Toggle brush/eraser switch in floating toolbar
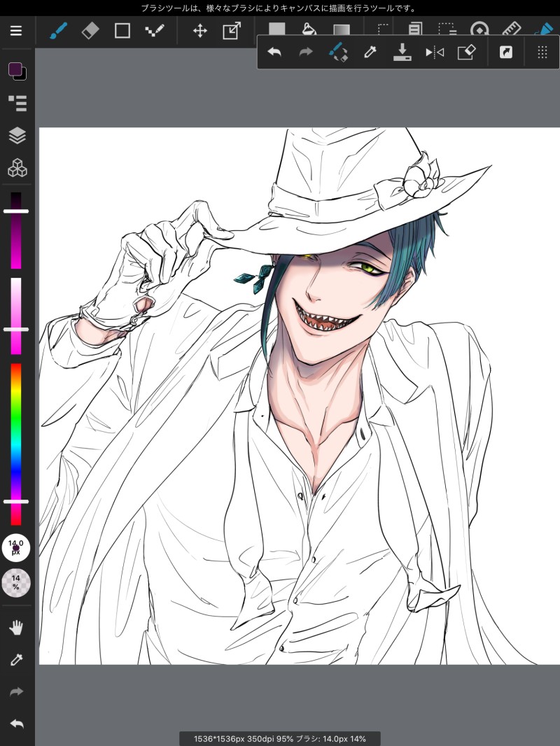The image size is (560, 746). coord(338,52)
